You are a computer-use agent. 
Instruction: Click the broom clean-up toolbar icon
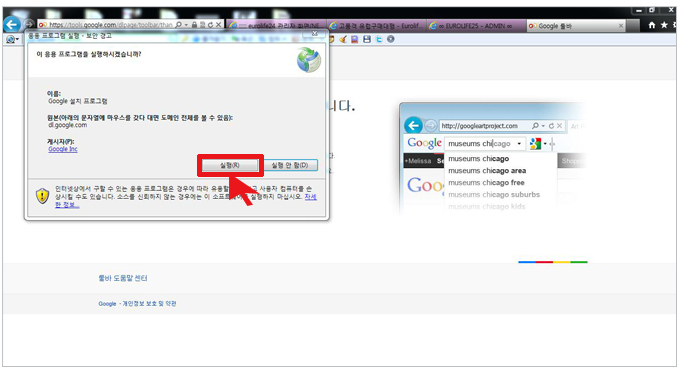pyautogui.click(x=343, y=39)
